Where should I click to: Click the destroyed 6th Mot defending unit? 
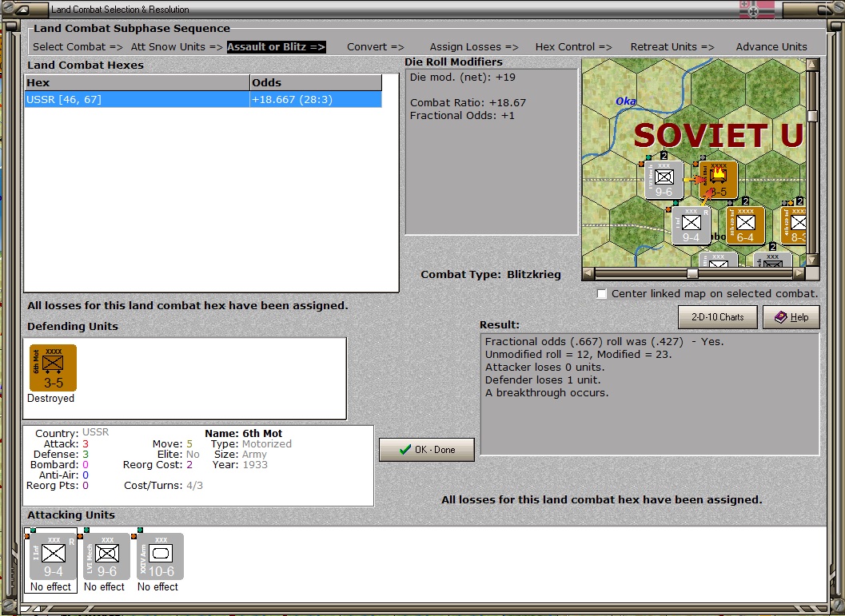click(53, 368)
